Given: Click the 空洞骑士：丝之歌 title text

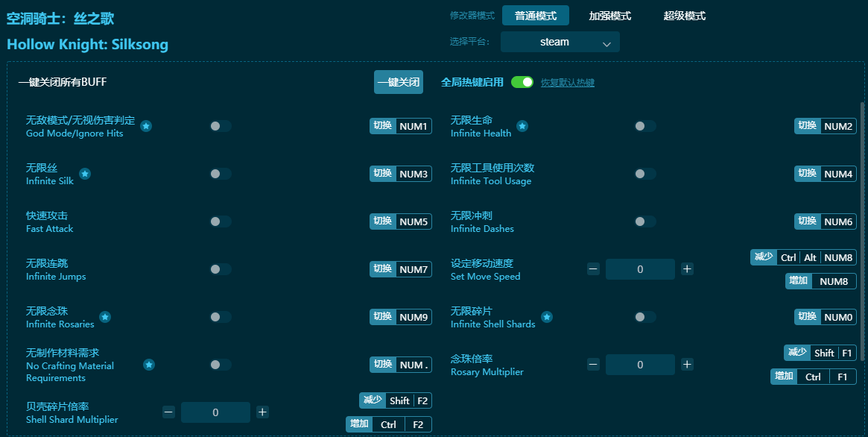Looking at the screenshot, I should (60, 19).
